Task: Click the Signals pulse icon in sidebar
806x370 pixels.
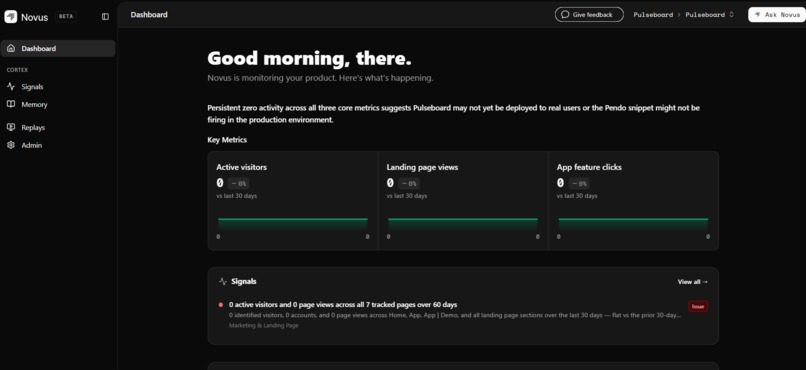Action: (x=11, y=86)
